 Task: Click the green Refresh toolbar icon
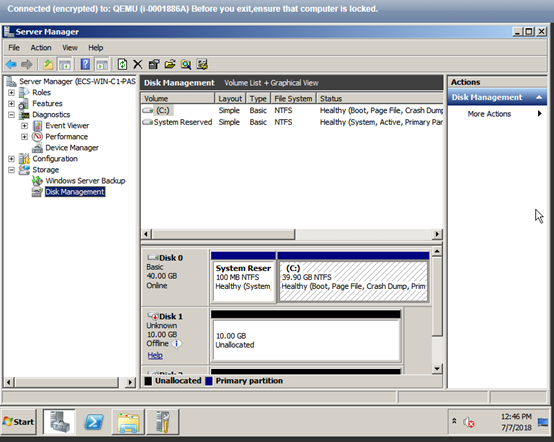pos(122,65)
